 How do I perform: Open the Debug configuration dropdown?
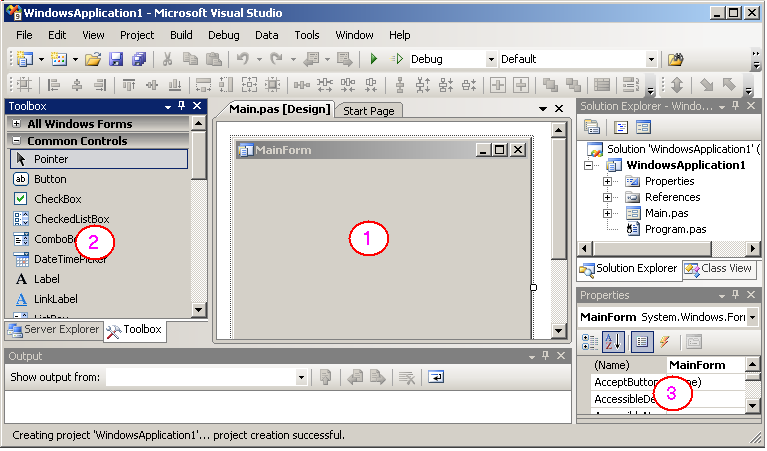coord(490,60)
